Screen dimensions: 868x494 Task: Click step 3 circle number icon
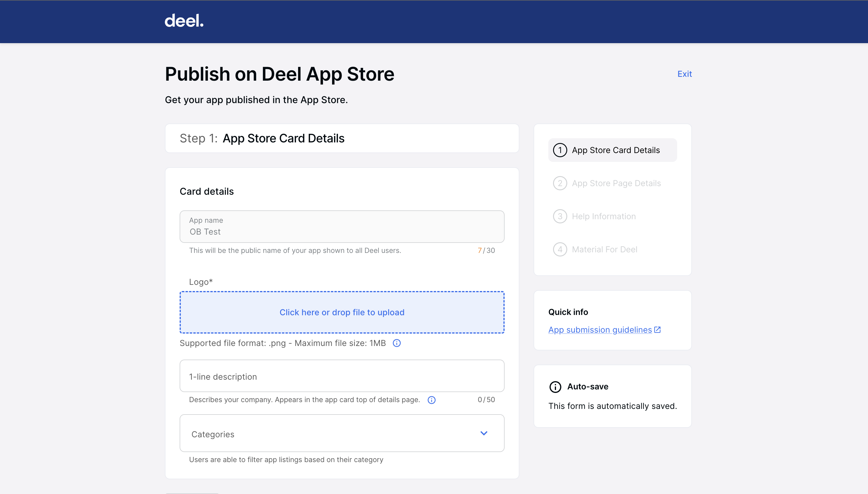[560, 217]
